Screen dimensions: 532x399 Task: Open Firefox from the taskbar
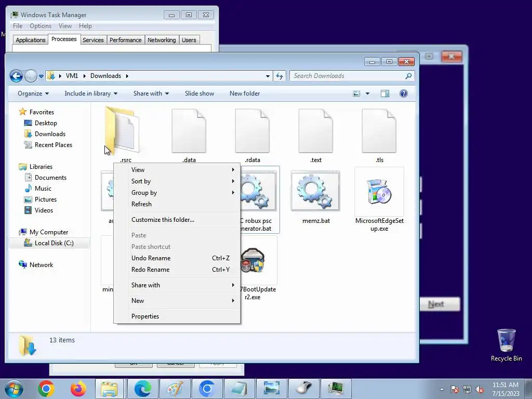78,389
